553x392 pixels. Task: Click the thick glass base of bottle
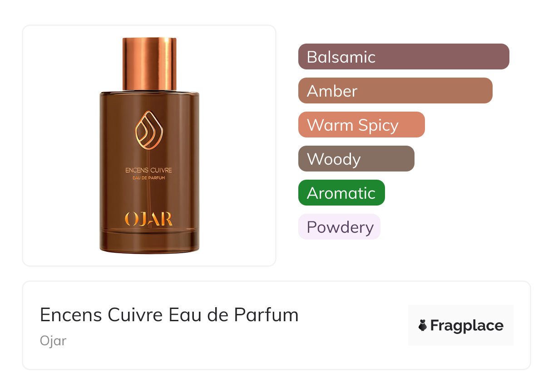point(149,241)
